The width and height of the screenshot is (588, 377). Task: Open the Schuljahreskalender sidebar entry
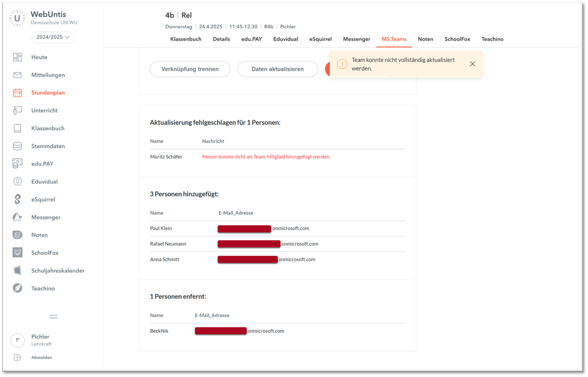pos(58,271)
